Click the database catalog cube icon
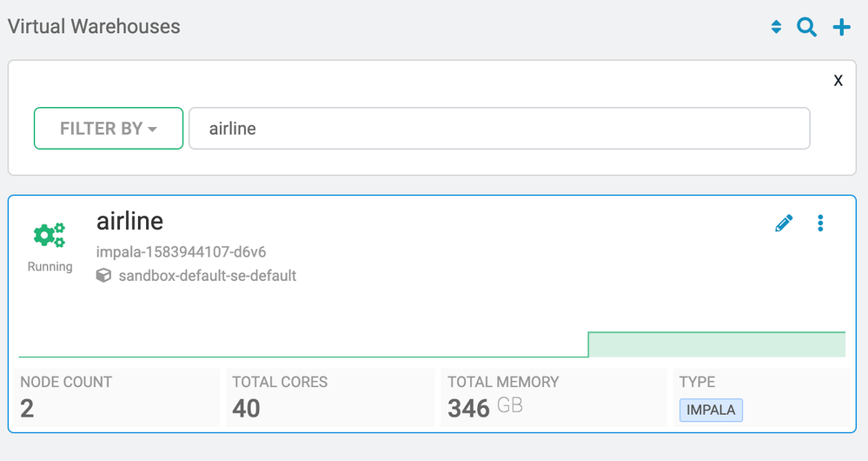Viewport: 868px width, 461px height. click(x=103, y=276)
